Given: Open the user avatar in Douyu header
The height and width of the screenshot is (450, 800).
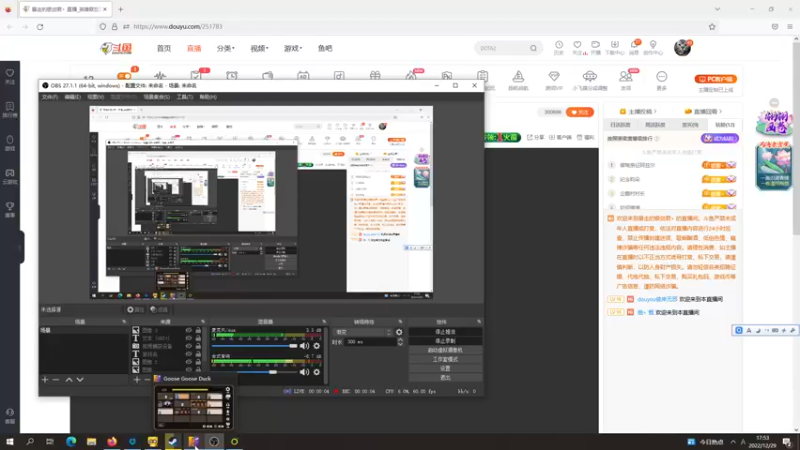Looking at the screenshot, I should click(682, 48).
